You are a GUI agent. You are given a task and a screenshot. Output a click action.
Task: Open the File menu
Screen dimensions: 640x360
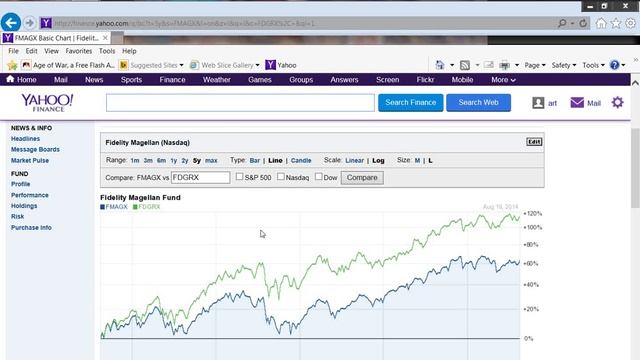point(13,51)
